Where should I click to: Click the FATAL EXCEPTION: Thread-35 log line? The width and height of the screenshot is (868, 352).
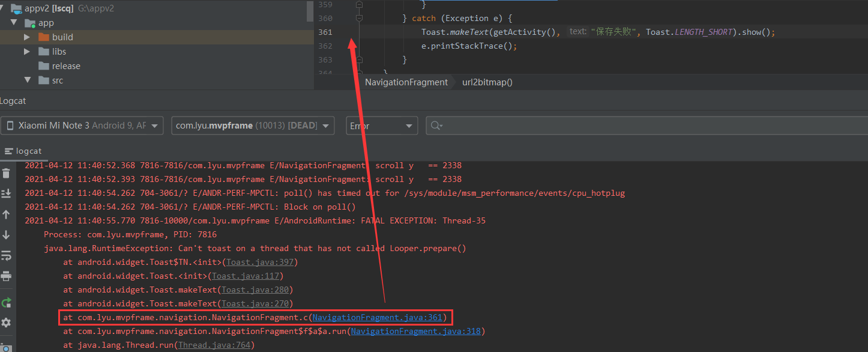[255, 220]
